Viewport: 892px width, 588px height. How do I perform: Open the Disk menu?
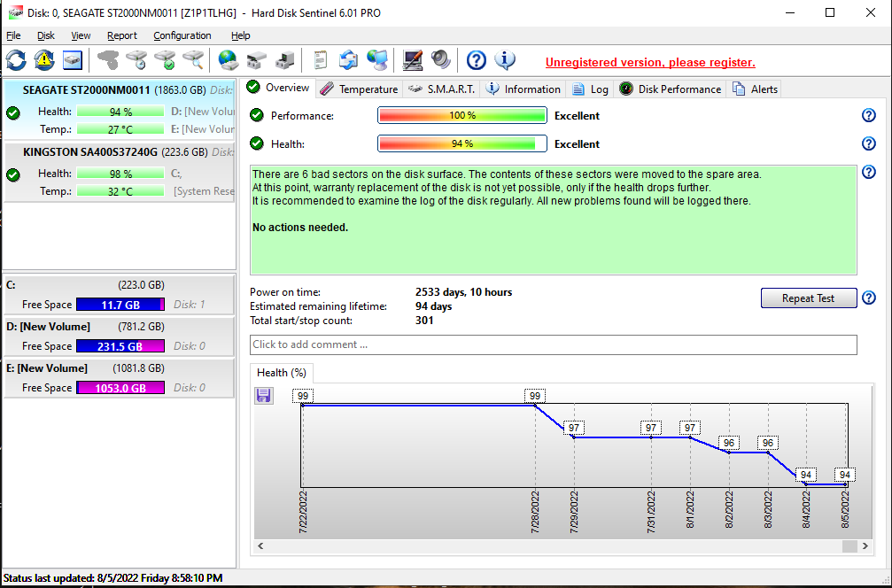(x=46, y=35)
